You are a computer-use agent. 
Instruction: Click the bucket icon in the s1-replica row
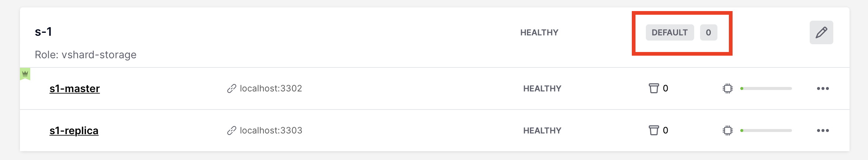click(x=654, y=131)
